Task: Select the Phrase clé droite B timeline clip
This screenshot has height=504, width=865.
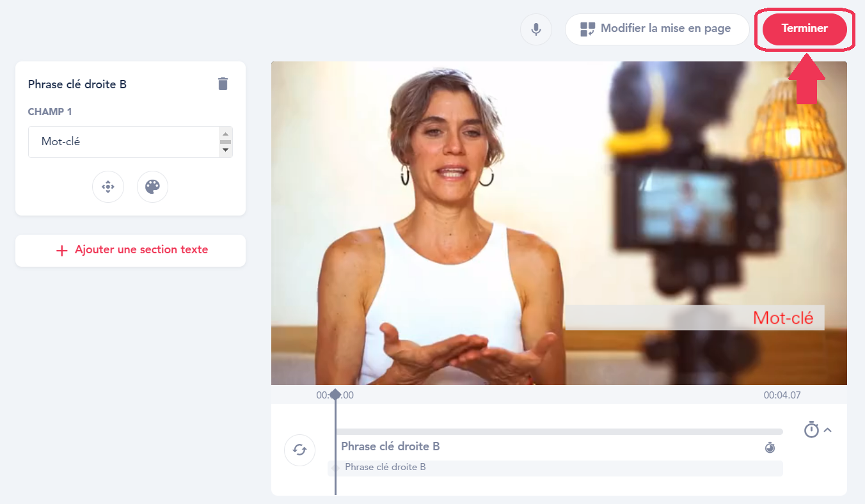Action: coord(555,468)
